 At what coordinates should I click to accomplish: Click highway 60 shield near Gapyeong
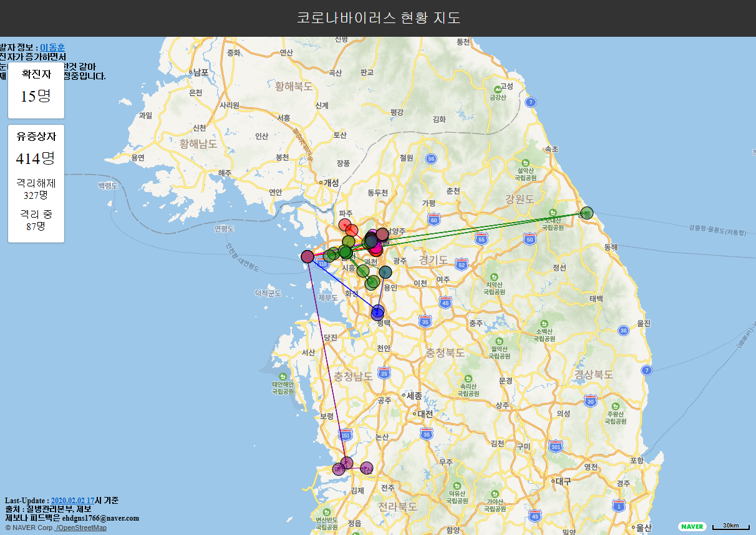click(x=434, y=219)
